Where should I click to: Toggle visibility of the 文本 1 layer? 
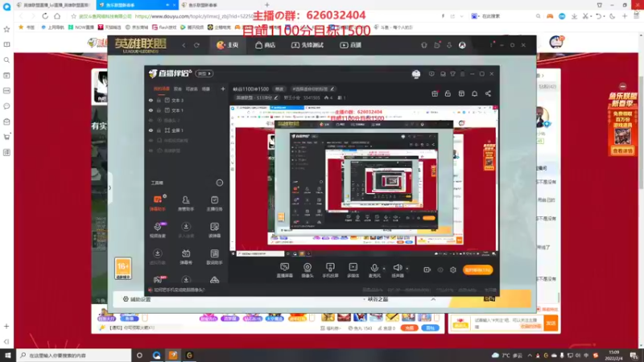(151, 110)
